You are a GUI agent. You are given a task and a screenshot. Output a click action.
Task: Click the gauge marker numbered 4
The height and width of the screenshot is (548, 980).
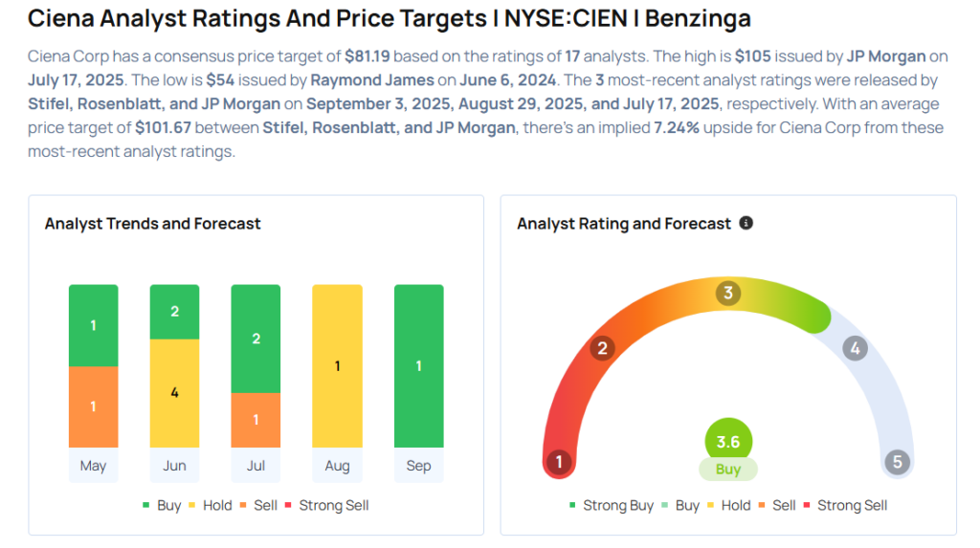point(855,348)
